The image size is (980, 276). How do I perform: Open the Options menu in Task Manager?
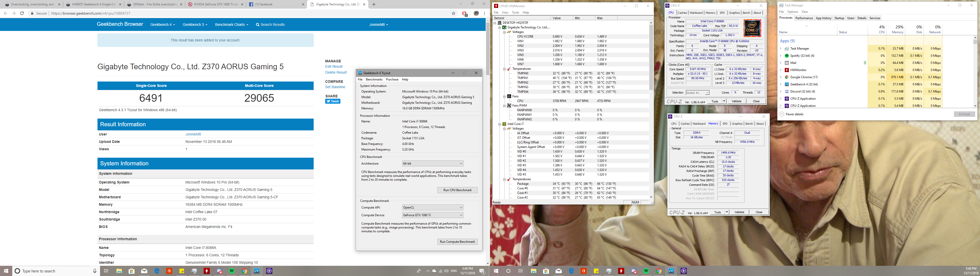click(792, 12)
